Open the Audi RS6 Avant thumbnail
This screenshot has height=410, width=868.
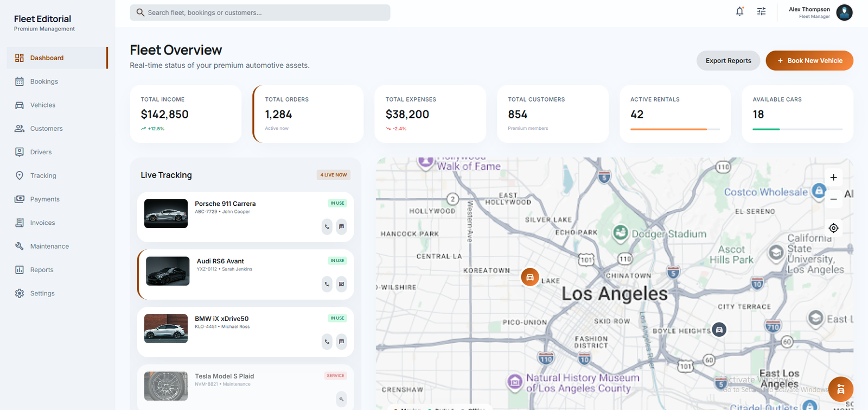coord(168,271)
